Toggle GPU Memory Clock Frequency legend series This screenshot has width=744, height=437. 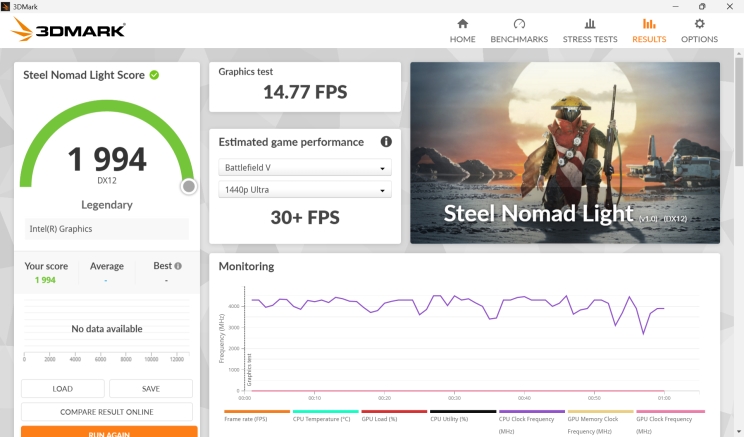600,421
